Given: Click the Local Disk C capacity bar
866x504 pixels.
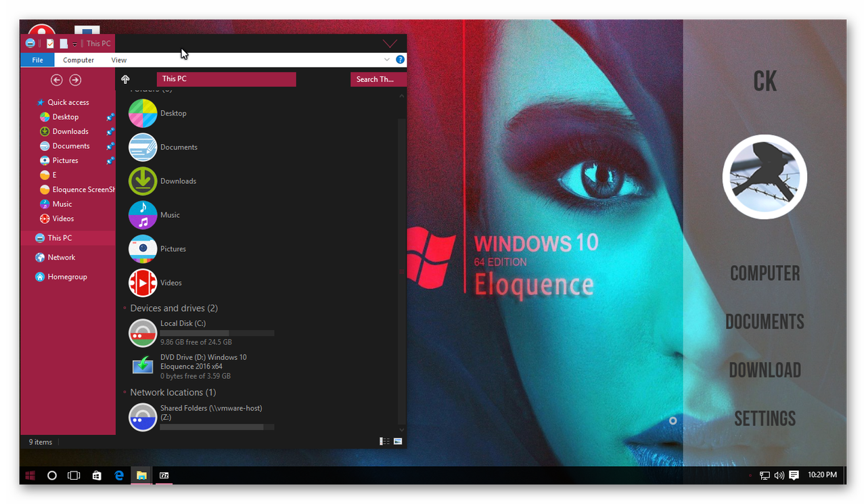Looking at the screenshot, I should [217, 333].
